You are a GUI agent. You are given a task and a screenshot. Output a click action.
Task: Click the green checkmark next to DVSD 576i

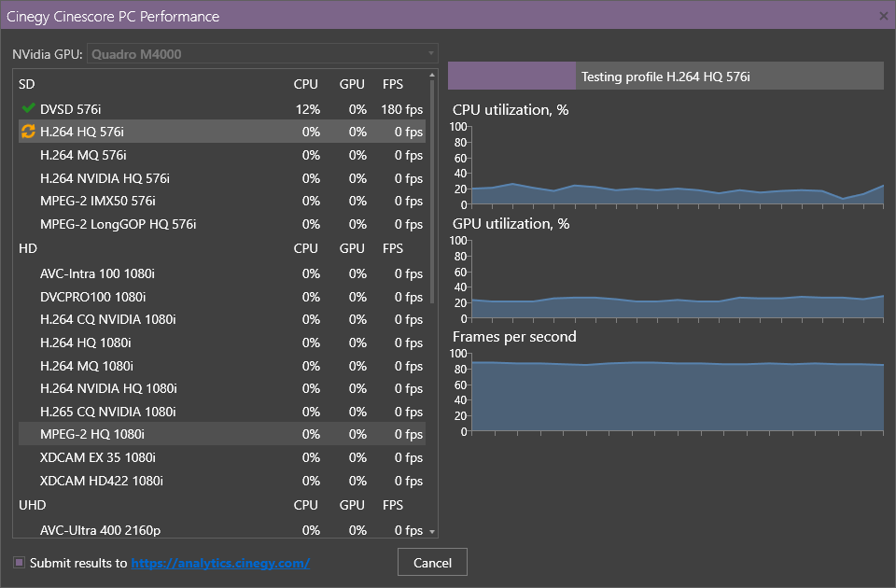(28, 108)
